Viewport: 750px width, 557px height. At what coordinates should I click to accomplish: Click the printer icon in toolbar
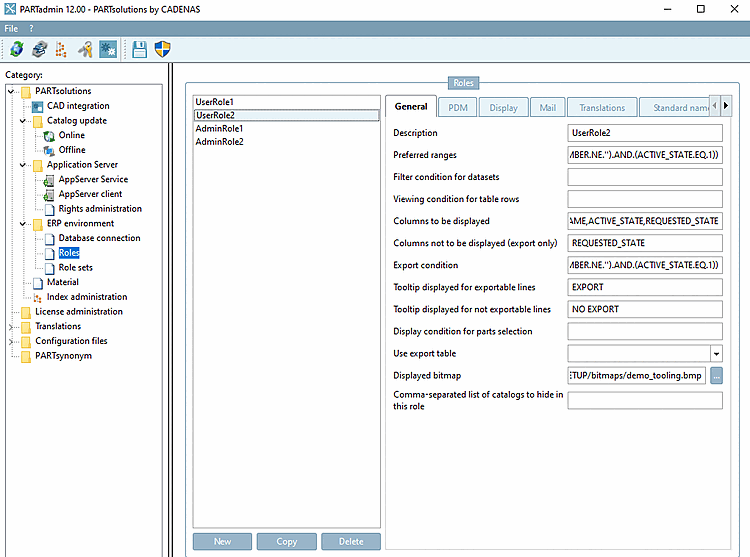point(39,49)
